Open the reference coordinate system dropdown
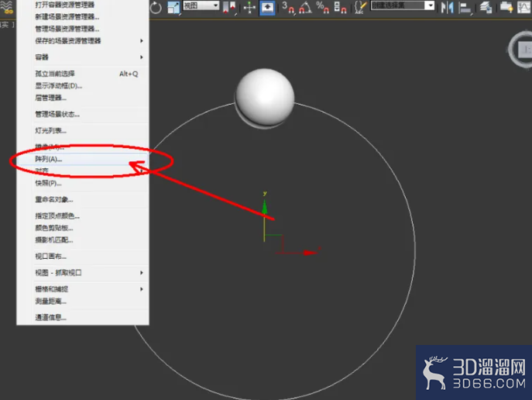Image resolution: width=532 pixels, height=400 pixels. click(201, 5)
